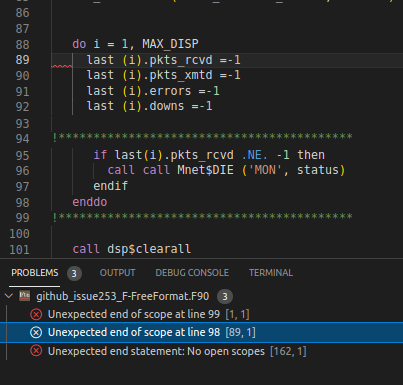Image resolution: width=403 pixels, height=385 pixels.
Task: Click 'then' keyword on line 95
Action: coord(311,155)
